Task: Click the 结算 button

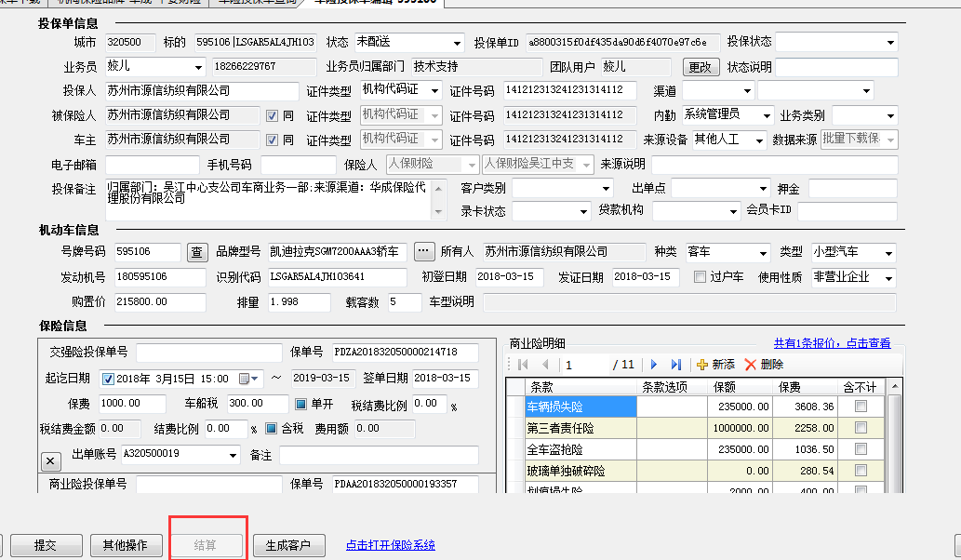Action: 206,545
